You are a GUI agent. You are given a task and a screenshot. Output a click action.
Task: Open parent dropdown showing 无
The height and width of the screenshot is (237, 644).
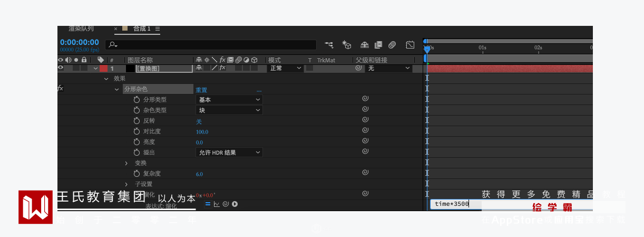tap(388, 68)
